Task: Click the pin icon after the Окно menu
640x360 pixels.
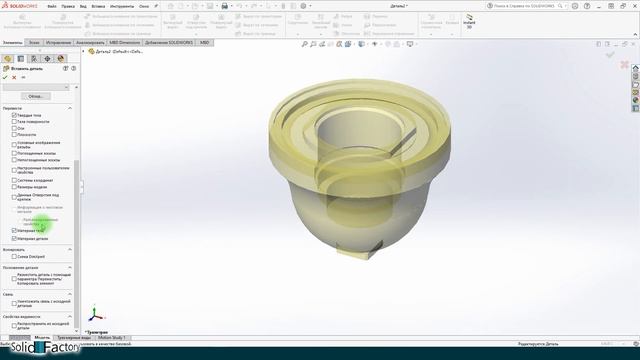Action: (156, 6)
